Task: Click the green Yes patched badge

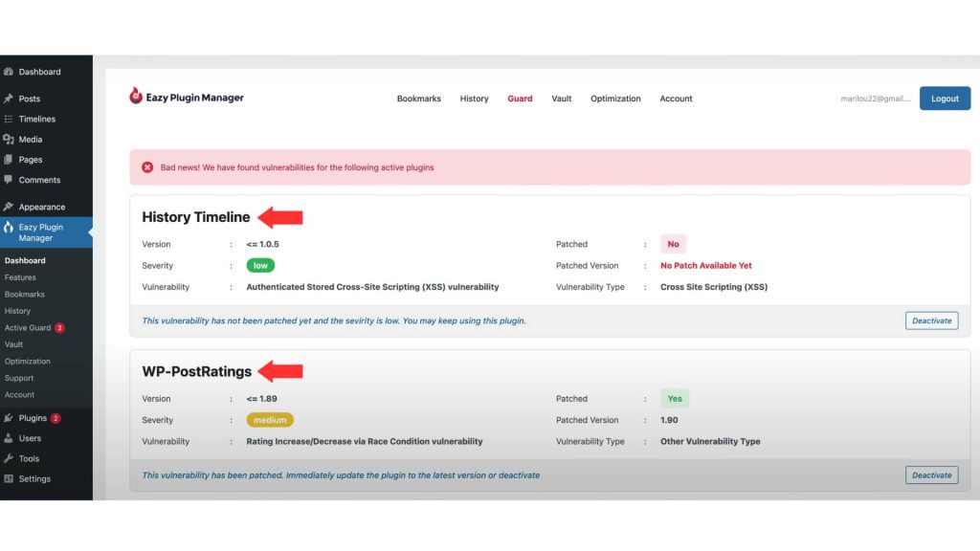Action: coord(675,399)
